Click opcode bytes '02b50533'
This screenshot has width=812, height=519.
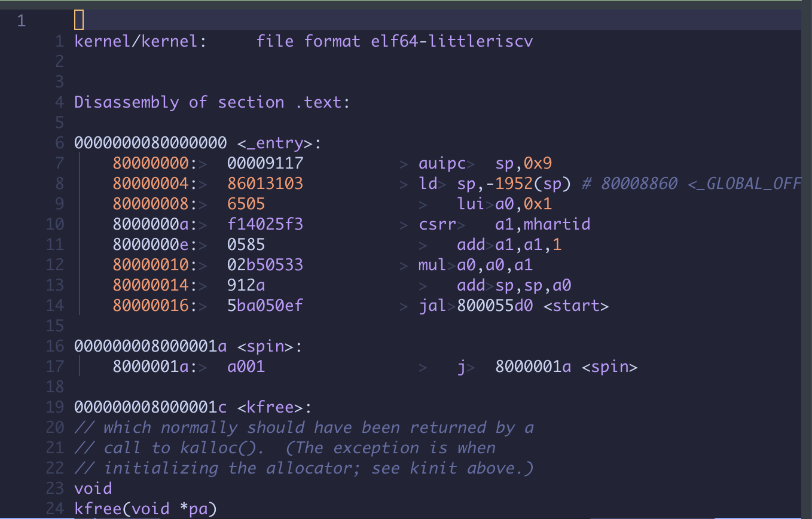click(265, 265)
